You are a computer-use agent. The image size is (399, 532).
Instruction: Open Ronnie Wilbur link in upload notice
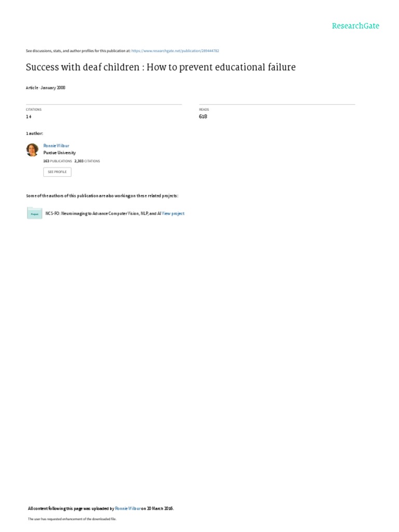click(128, 508)
